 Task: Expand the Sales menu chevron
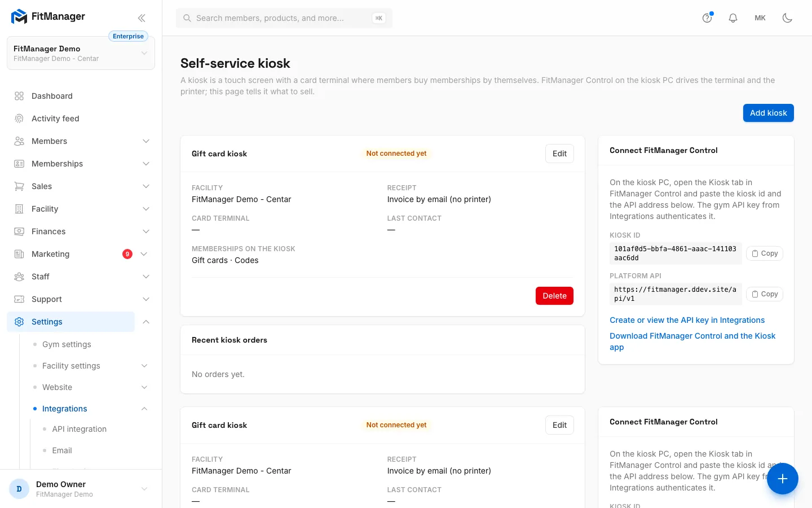[146, 186]
